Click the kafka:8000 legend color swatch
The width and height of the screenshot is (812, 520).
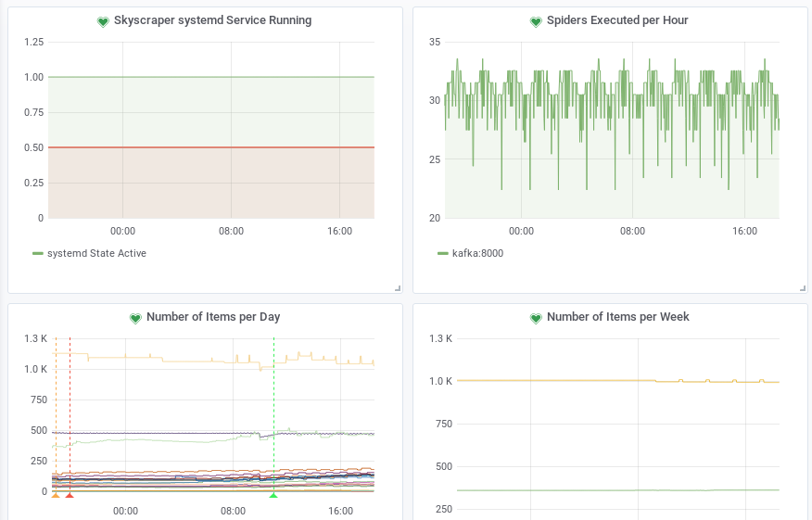point(443,253)
